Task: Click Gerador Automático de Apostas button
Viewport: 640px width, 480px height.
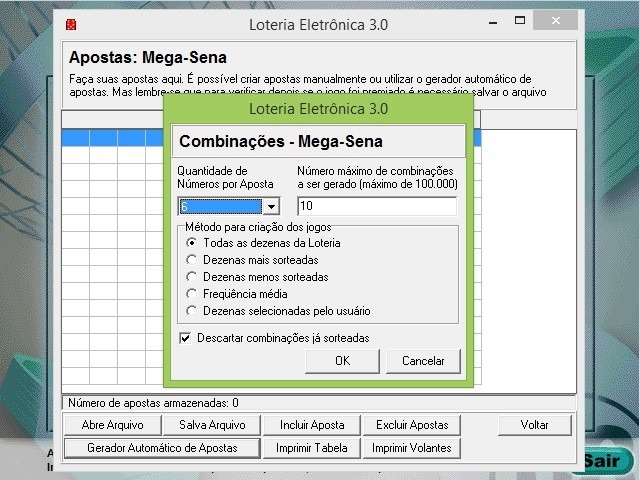Action: [162, 448]
